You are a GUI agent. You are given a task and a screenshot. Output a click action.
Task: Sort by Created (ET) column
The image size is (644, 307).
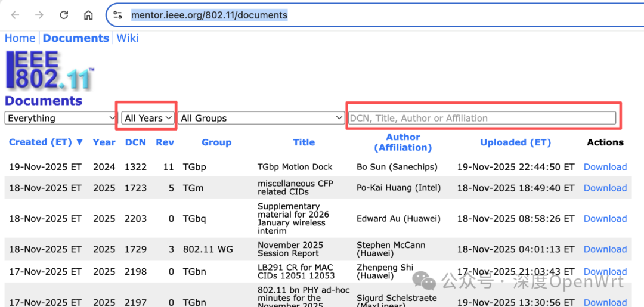[46, 142]
